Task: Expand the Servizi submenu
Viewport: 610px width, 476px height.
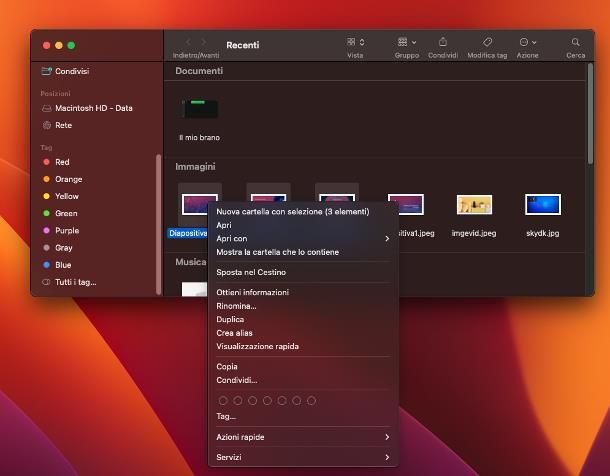Action: point(303,457)
